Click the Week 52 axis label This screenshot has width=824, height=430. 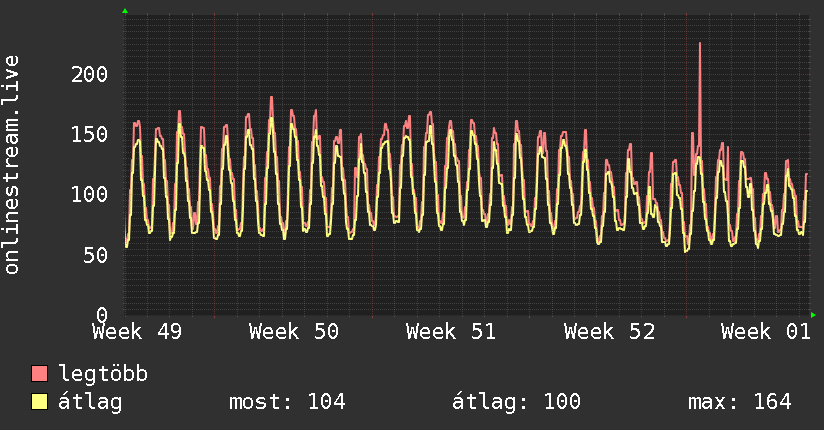tap(609, 332)
